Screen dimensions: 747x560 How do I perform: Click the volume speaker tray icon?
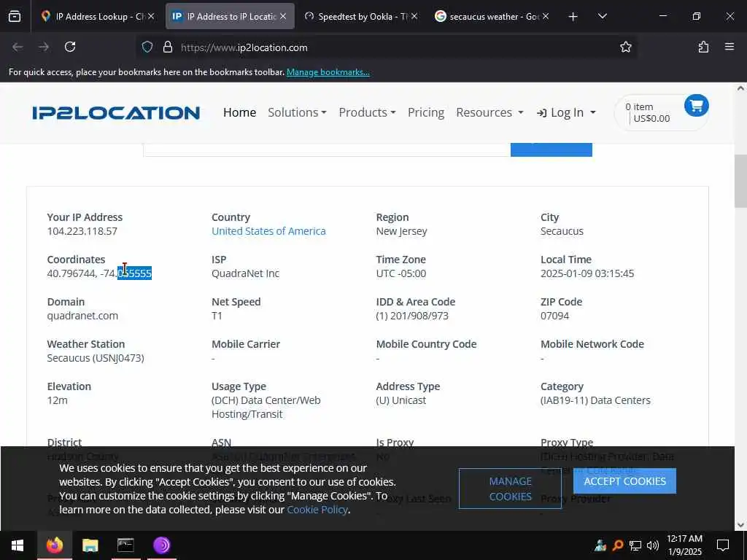[652, 545]
